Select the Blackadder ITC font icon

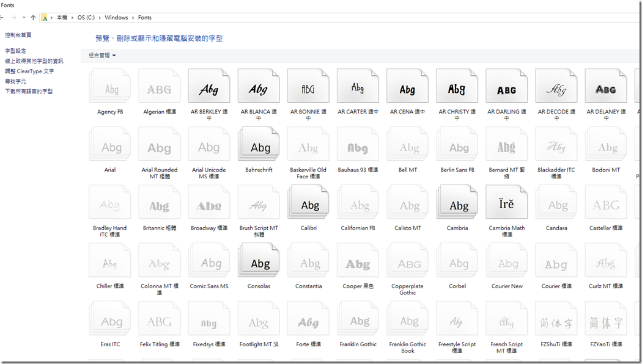point(556,144)
